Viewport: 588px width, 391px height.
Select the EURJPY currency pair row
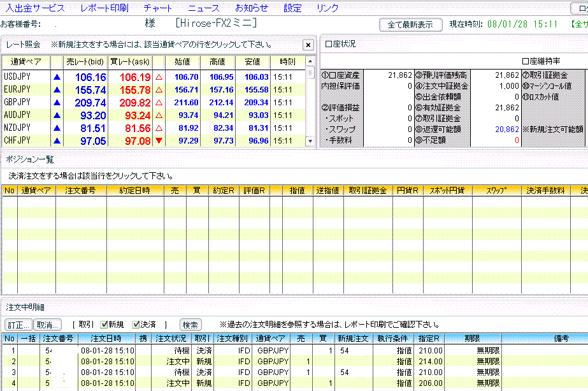click(154, 90)
